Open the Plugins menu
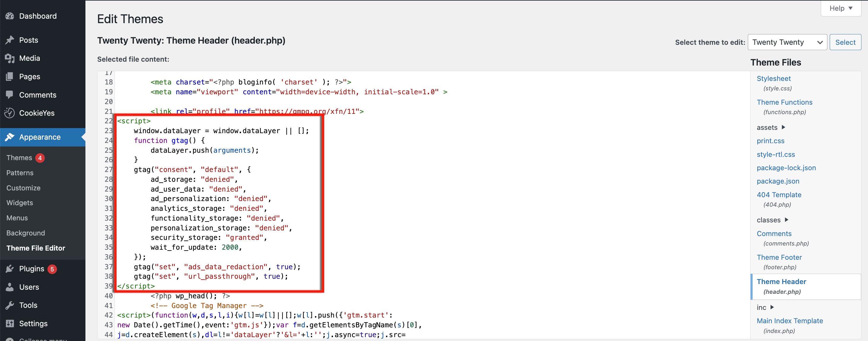Viewport: 868px width, 341px height. point(32,269)
